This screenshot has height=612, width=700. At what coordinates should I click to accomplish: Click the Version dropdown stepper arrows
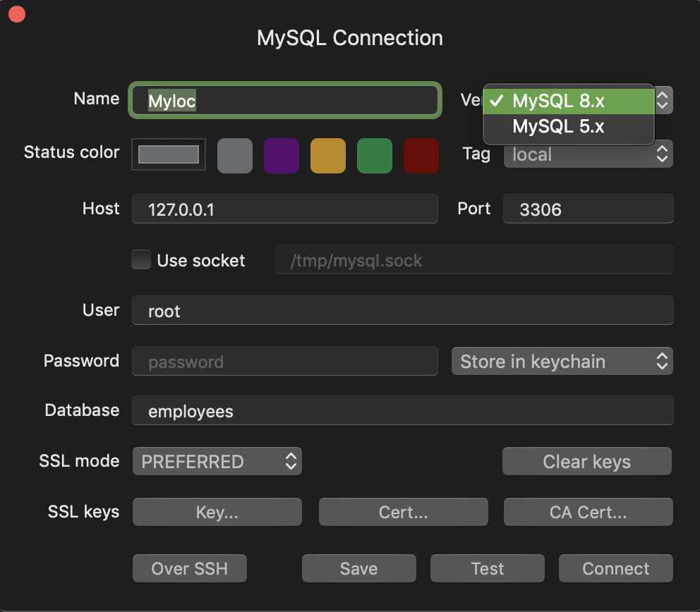(663, 100)
